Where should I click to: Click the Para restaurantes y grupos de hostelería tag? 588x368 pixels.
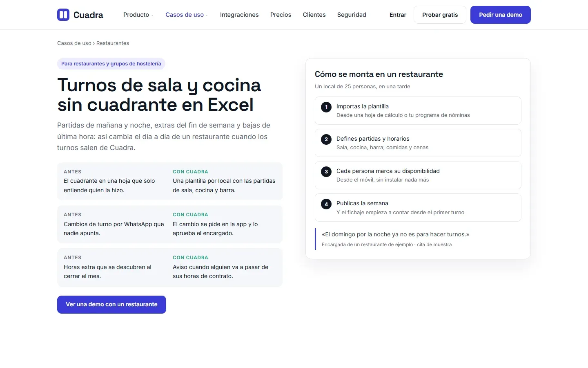(111, 64)
